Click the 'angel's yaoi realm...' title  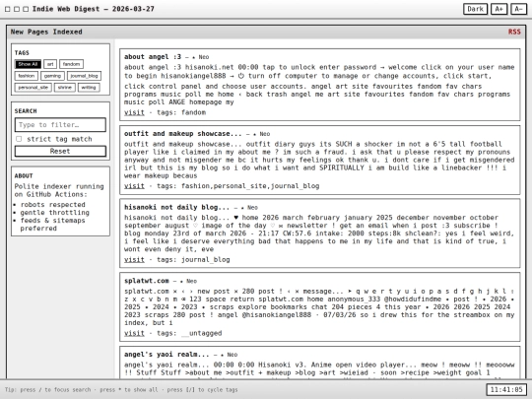point(166,355)
